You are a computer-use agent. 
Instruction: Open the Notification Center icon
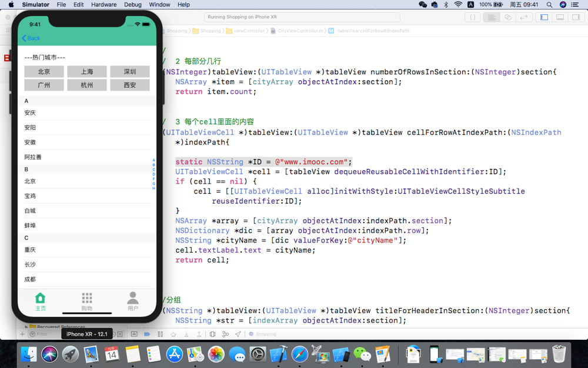[x=575, y=5]
